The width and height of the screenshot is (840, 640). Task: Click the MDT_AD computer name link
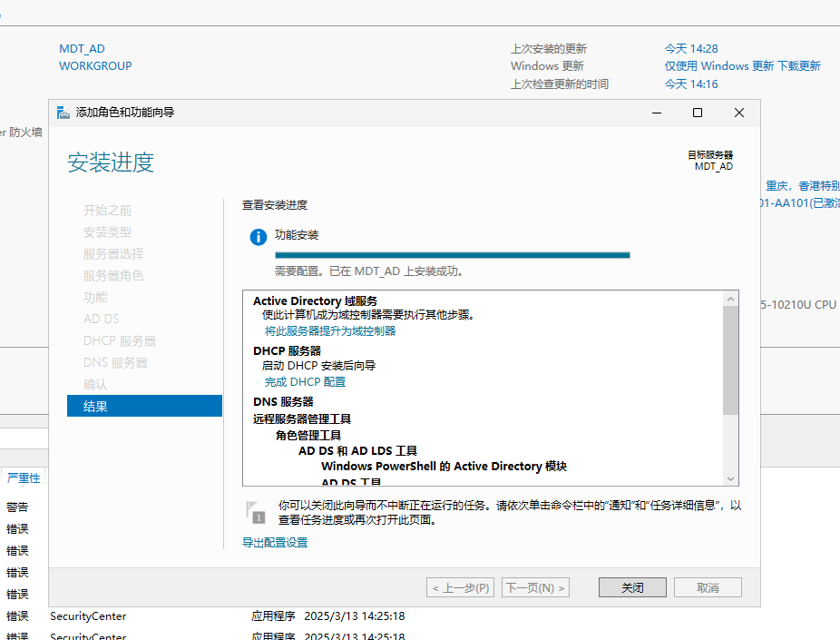click(82, 48)
